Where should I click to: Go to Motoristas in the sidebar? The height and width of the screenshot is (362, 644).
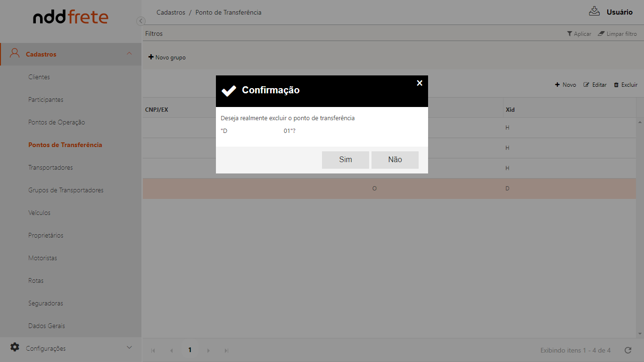tap(42, 258)
